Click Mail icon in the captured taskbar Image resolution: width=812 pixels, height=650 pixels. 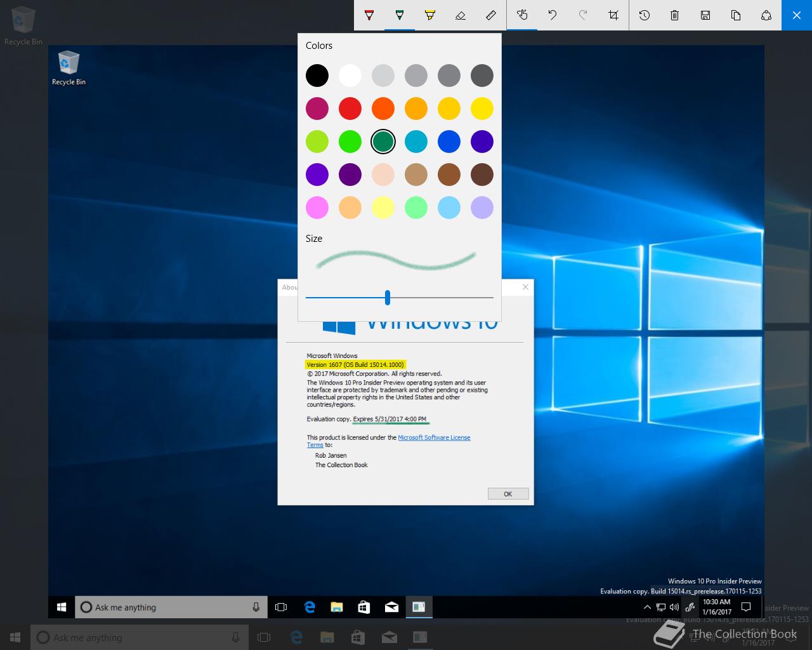point(391,607)
